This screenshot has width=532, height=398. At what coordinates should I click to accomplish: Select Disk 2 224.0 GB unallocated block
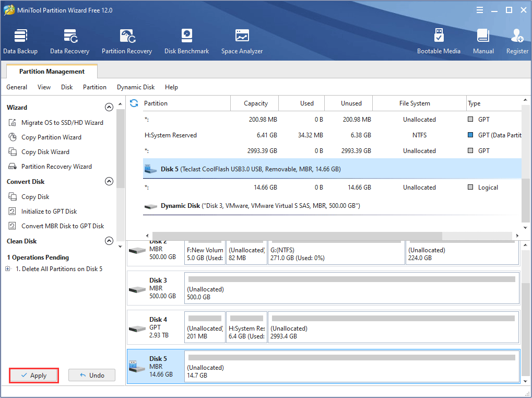(x=463, y=253)
